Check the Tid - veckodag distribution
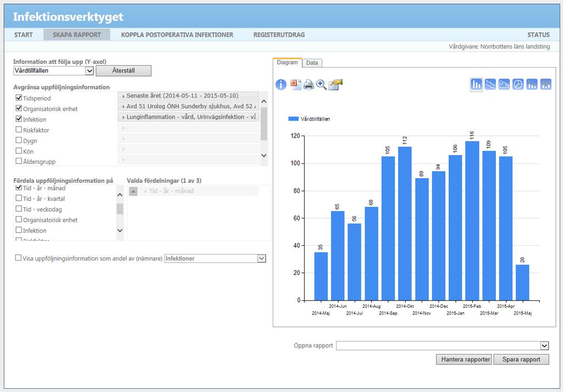The height and width of the screenshot is (392, 563). [19, 209]
